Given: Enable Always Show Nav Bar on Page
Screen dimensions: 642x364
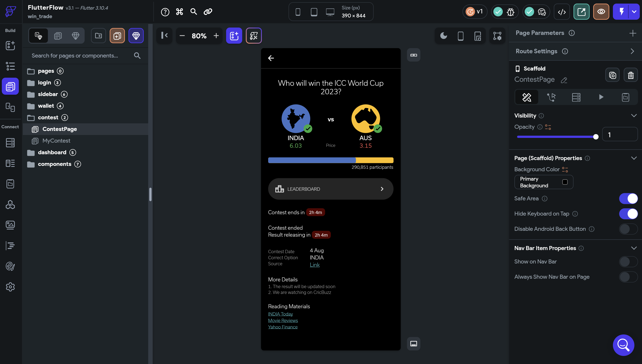Looking at the screenshot, I should [628, 277].
